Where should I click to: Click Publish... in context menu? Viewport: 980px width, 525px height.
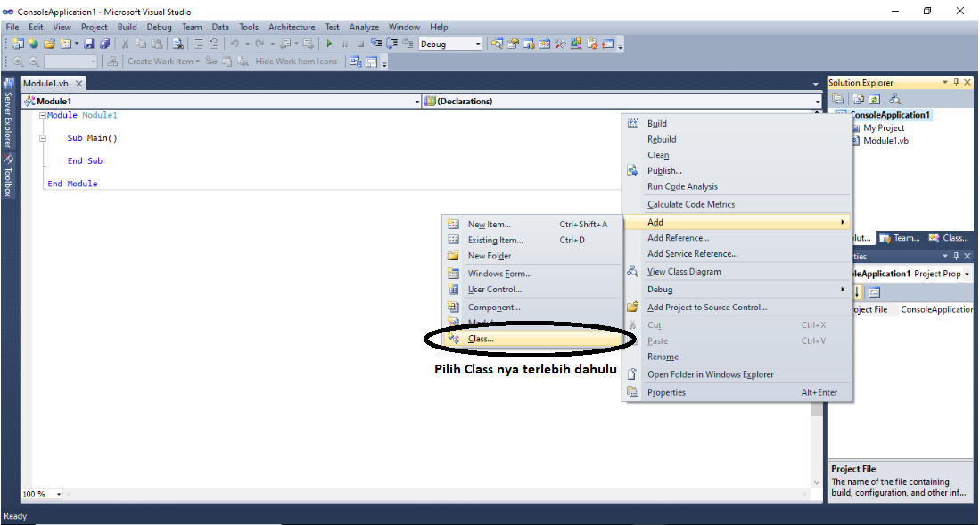[737, 170]
